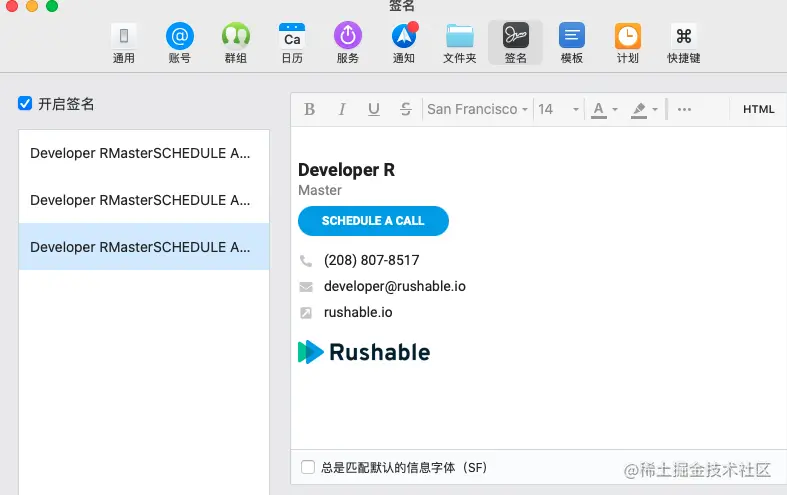Click the Developer R name text
Viewport: 787px width, 495px height.
[x=346, y=170]
